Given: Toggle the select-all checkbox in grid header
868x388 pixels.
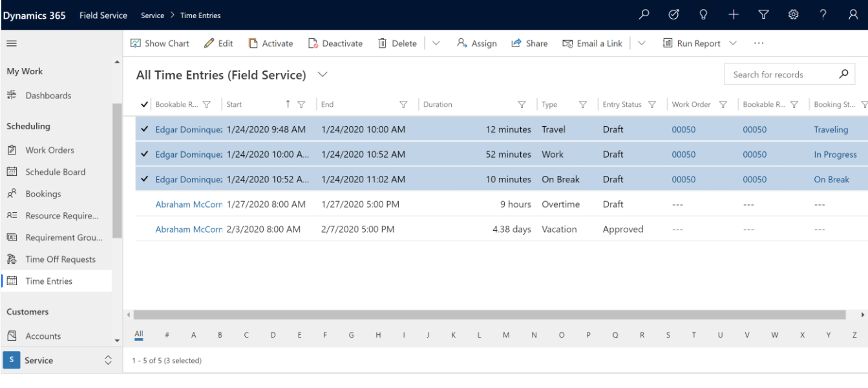Looking at the screenshot, I should [144, 103].
